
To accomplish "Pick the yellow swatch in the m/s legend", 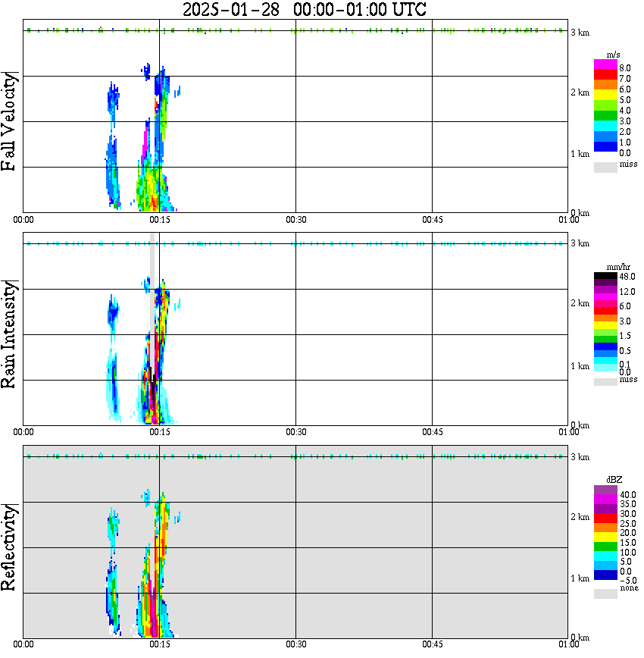I will (605, 95).
